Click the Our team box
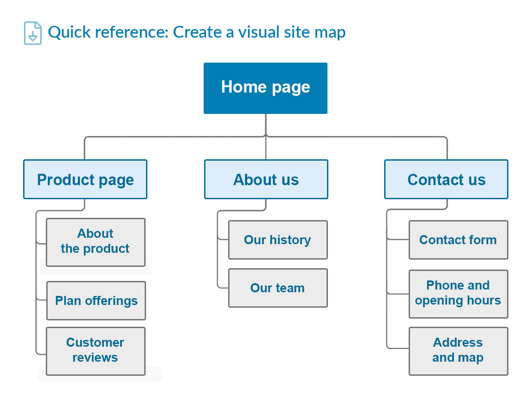This screenshot has width=532, height=403. (x=278, y=288)
